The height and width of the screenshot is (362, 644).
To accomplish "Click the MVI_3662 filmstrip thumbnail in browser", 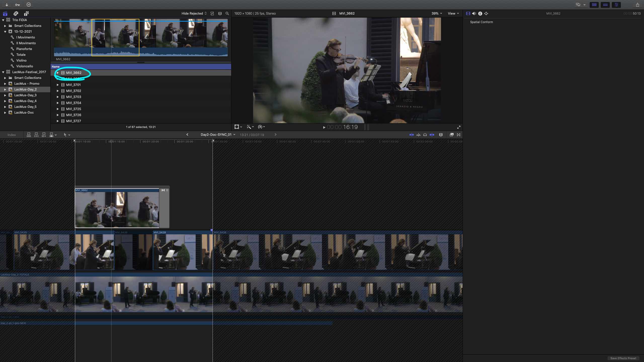I will (x=141, y=37).
